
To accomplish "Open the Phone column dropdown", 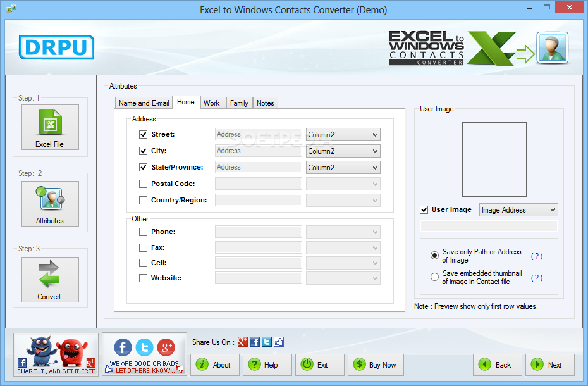I will (x=343, y=232).
